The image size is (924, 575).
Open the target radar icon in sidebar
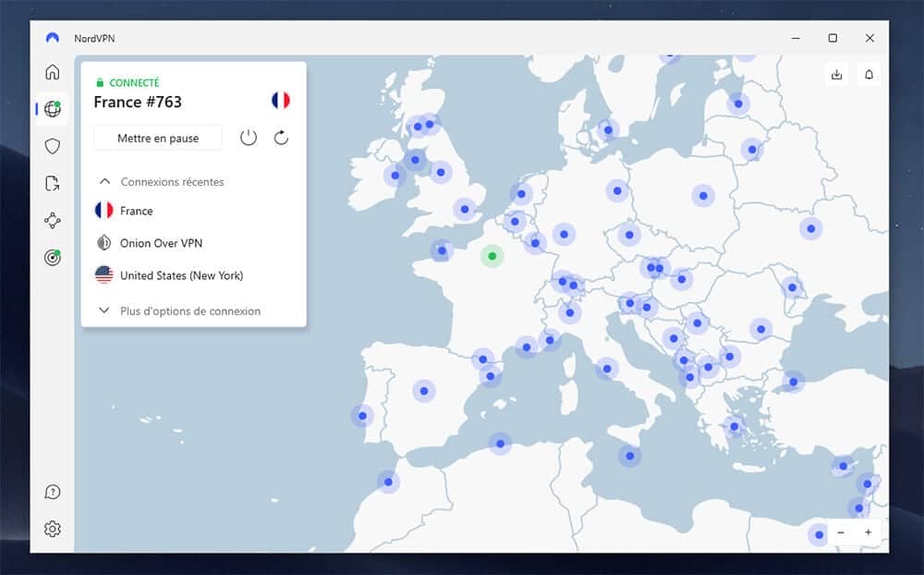tap(53, 257)
